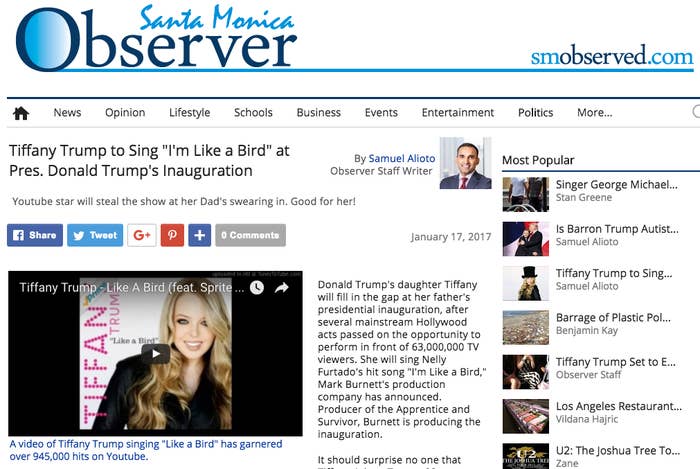Share article via Facebook Share button
Viewport: 700px width, 469px height.
point(35,235)
